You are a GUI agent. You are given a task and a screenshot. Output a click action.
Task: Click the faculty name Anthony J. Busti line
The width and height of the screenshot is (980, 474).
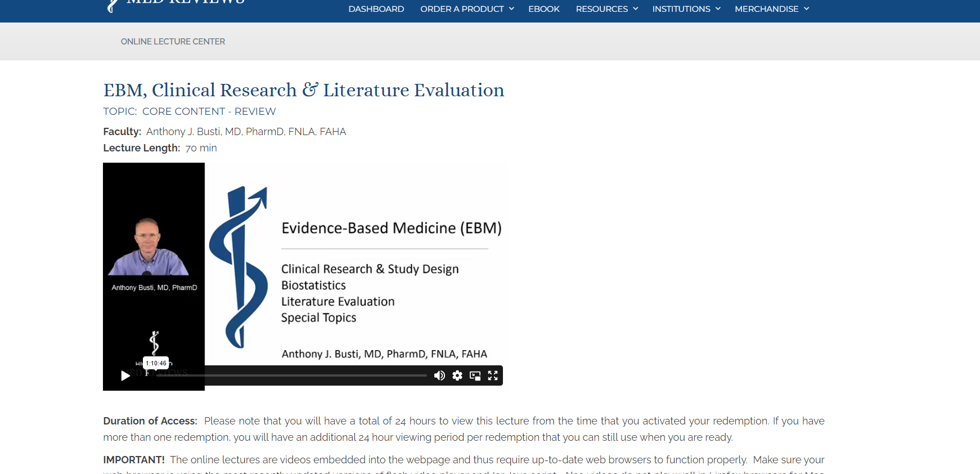(246, 132)
